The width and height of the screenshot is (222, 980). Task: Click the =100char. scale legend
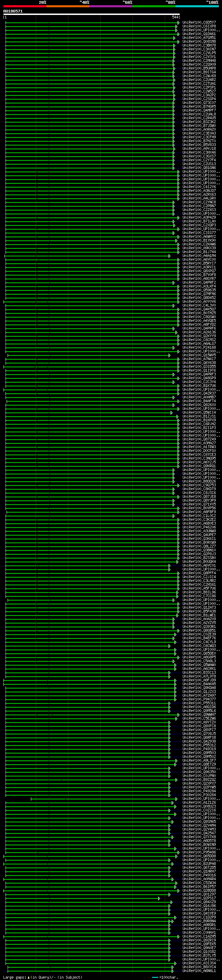point(164,977)
